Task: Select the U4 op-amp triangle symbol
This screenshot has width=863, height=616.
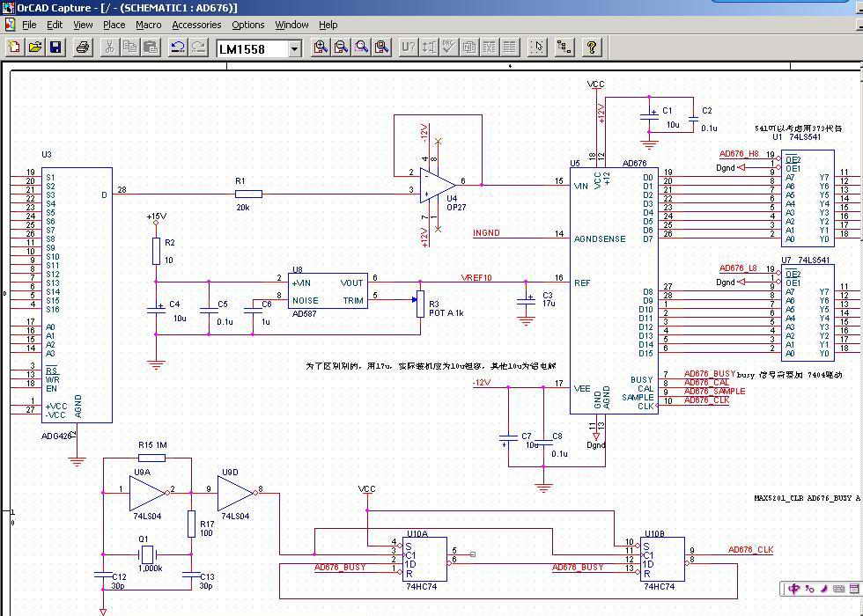Action: (437, 185)
